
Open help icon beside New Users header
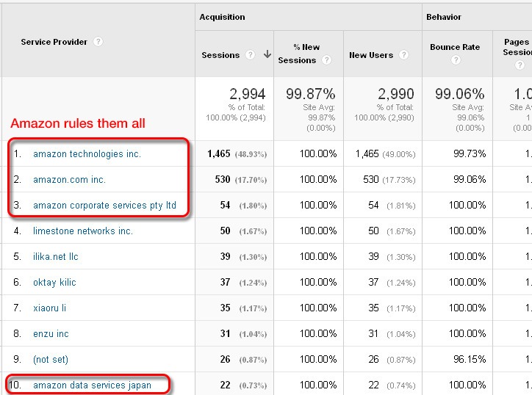403,54
